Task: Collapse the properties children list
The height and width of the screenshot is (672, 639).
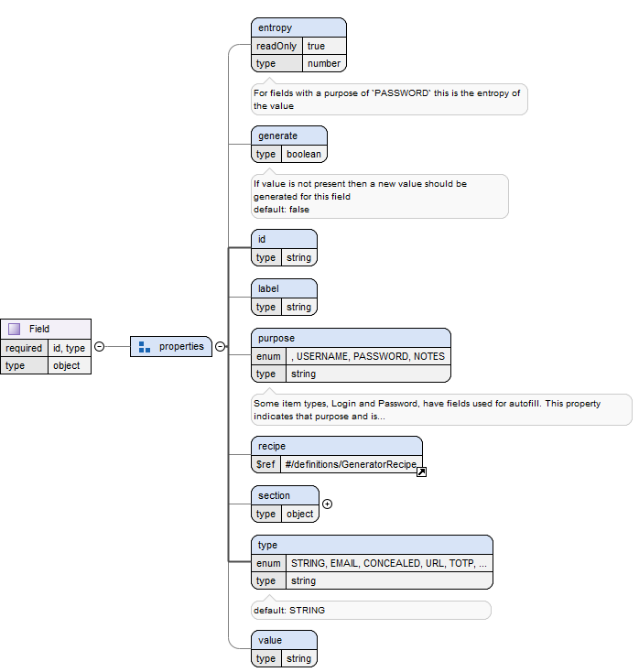Action: click(x=220, y=347)
